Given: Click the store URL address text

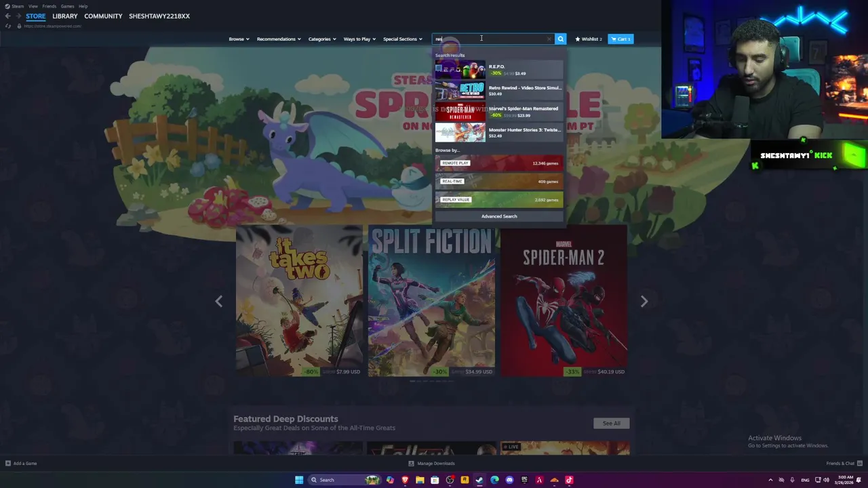Looking at the screenshot, I should tap(52, 26).
